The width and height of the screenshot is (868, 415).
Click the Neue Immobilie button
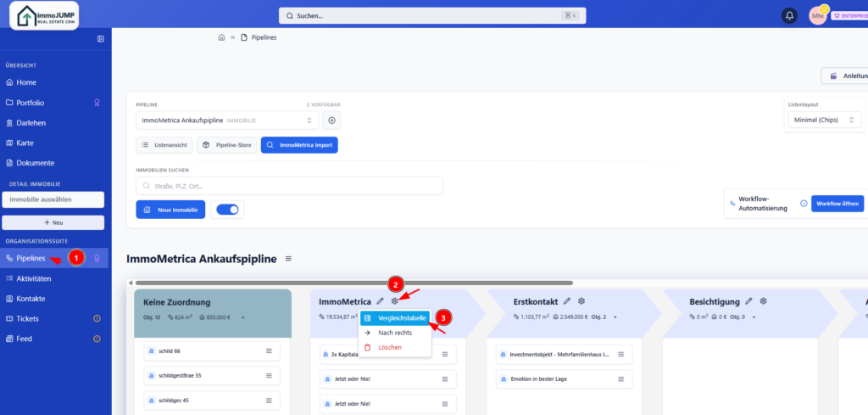(x=170, y=210)
